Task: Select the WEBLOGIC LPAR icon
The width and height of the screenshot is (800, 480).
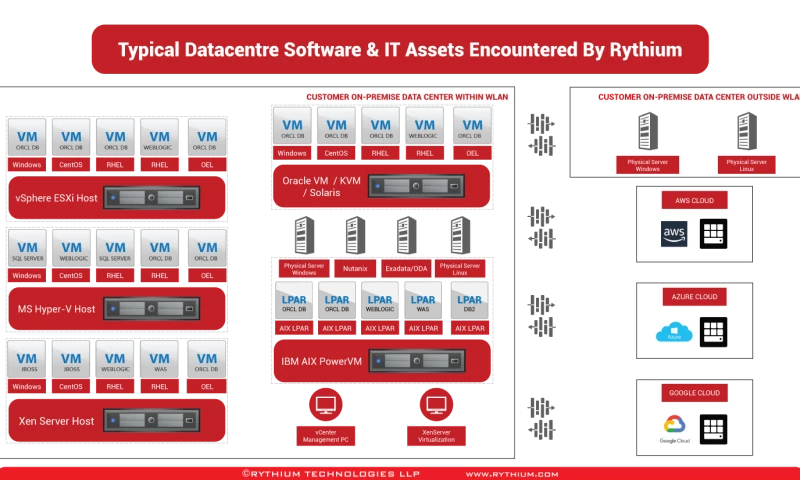Action: 380,301
